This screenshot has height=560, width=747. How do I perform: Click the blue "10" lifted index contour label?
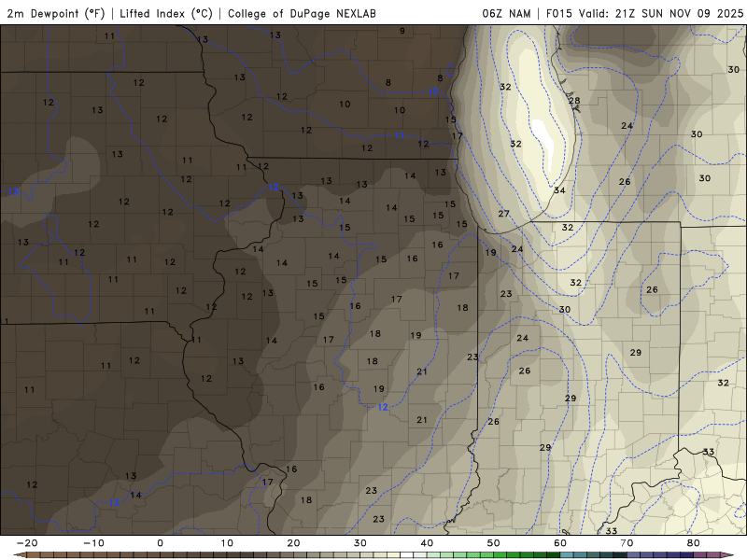pyautogui.click(x=432, y=91)
